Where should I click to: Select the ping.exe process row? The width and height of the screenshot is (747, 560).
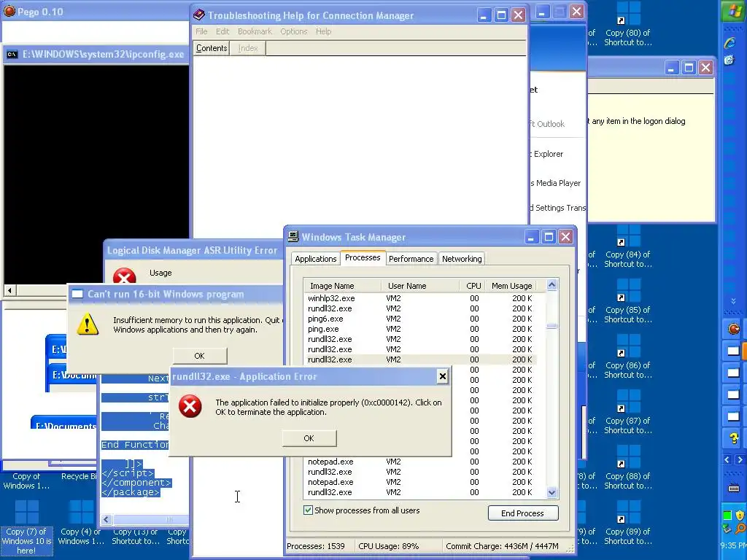421,329
